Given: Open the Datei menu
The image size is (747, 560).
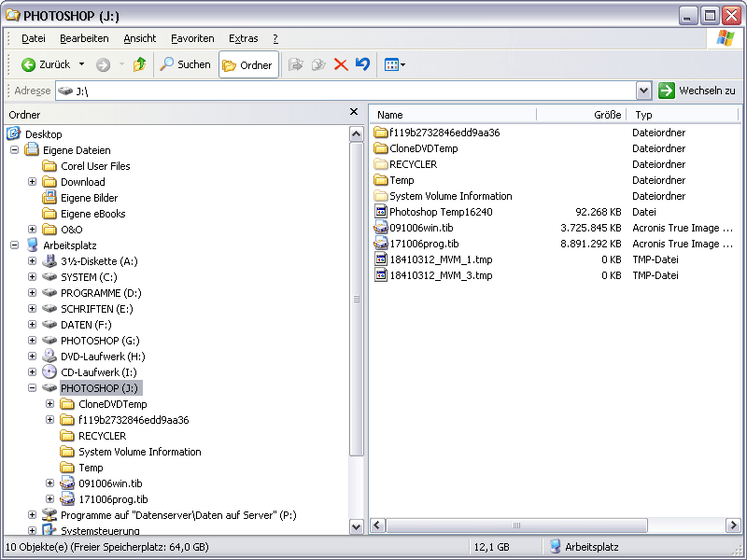Looking at the screenshot, I should click(x=34, y=38).
